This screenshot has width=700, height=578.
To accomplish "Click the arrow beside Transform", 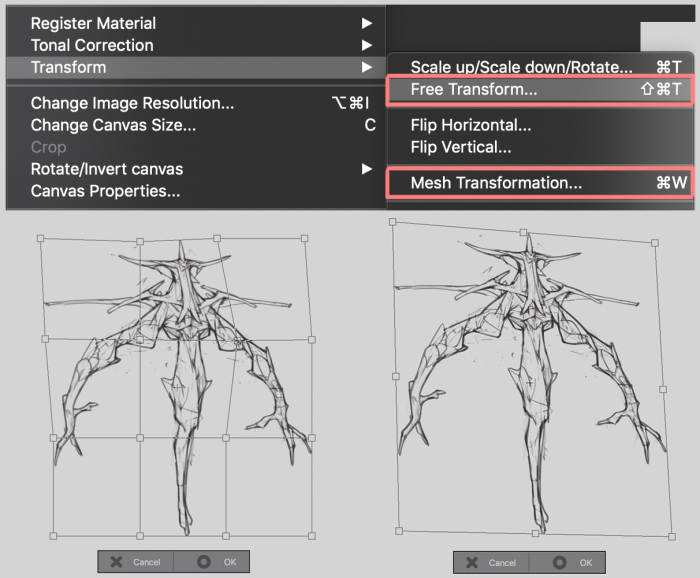I will point(367,67).
